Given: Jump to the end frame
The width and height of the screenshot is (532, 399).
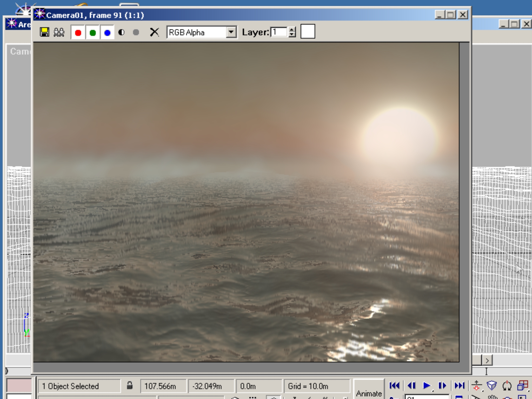Looking at the screenshot, I should 459,386.
